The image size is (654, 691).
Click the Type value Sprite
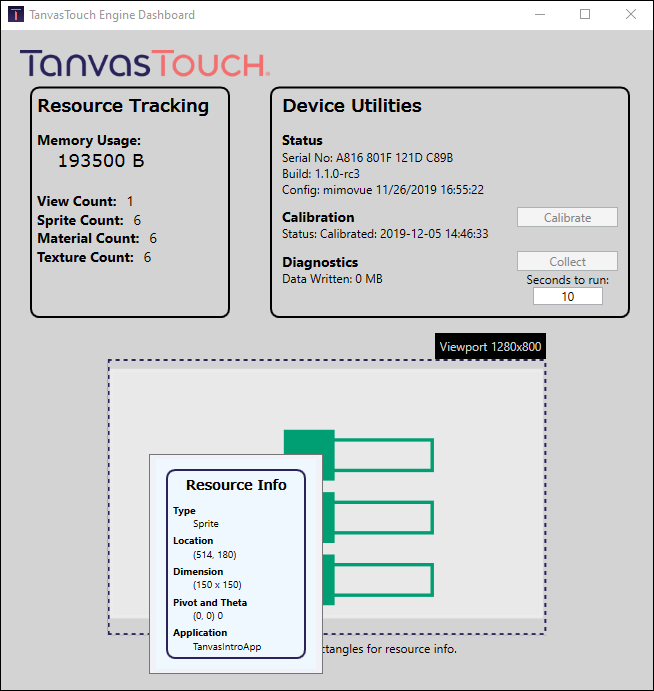click(x=206, y=524)
